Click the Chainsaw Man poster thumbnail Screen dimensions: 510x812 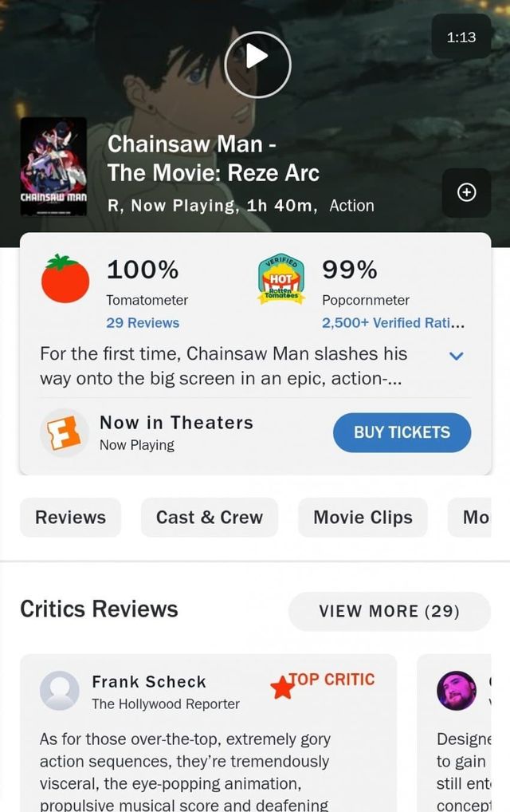pyautogui.click(x=53, y=166)
